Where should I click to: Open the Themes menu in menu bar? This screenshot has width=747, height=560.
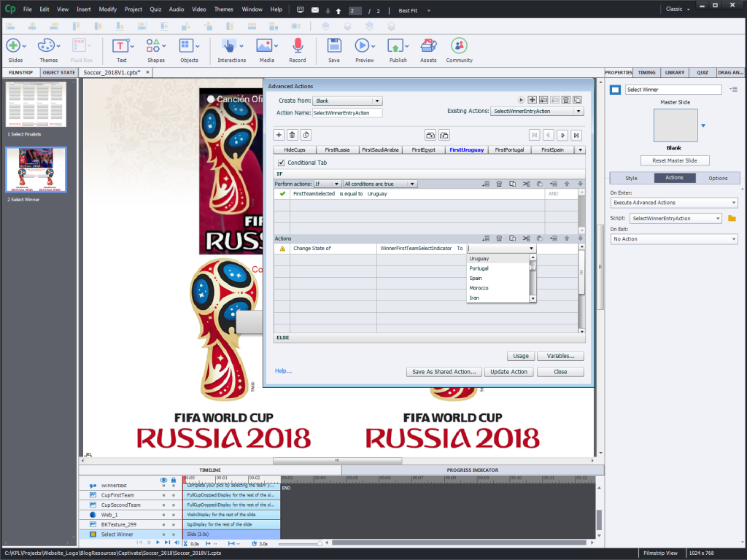coord(224,9)
